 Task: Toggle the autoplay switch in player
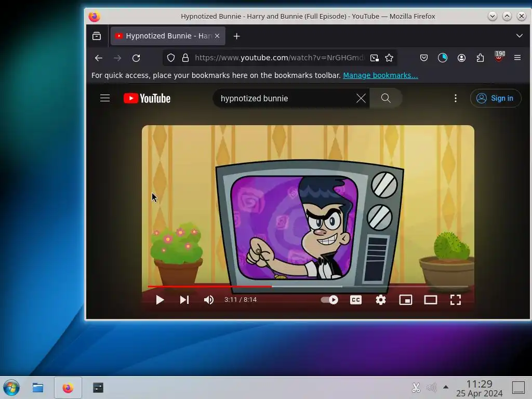tap(329, 300)
